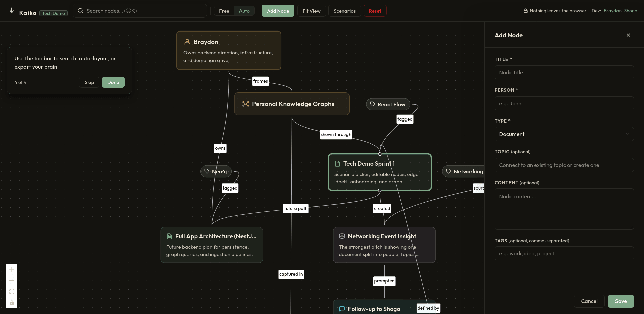Focus the Search nodes field

pos(140,11)
